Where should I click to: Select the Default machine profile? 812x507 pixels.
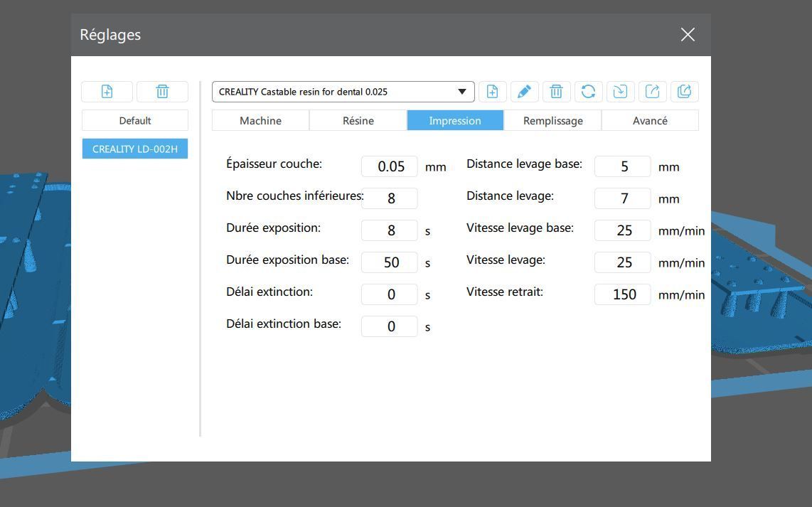(x=134, y=120)
